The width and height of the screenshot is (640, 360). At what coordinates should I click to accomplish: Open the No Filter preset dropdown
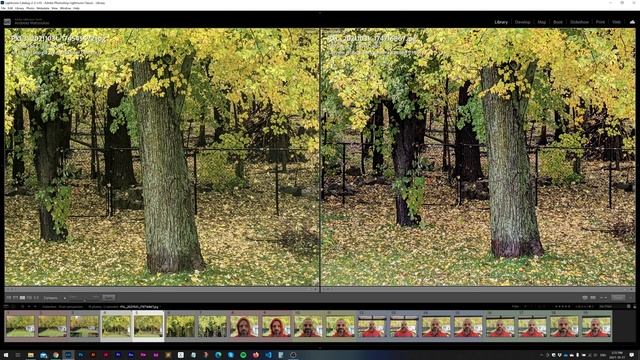pos(606,306)
